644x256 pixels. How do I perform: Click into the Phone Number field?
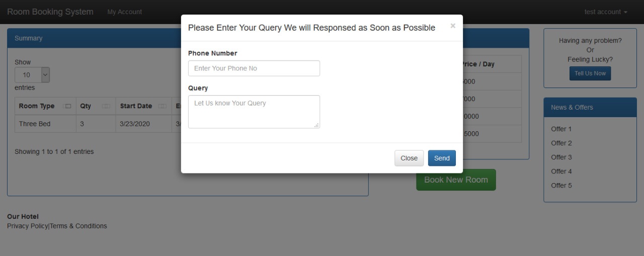pyautogui.click(x=254, y=68)
